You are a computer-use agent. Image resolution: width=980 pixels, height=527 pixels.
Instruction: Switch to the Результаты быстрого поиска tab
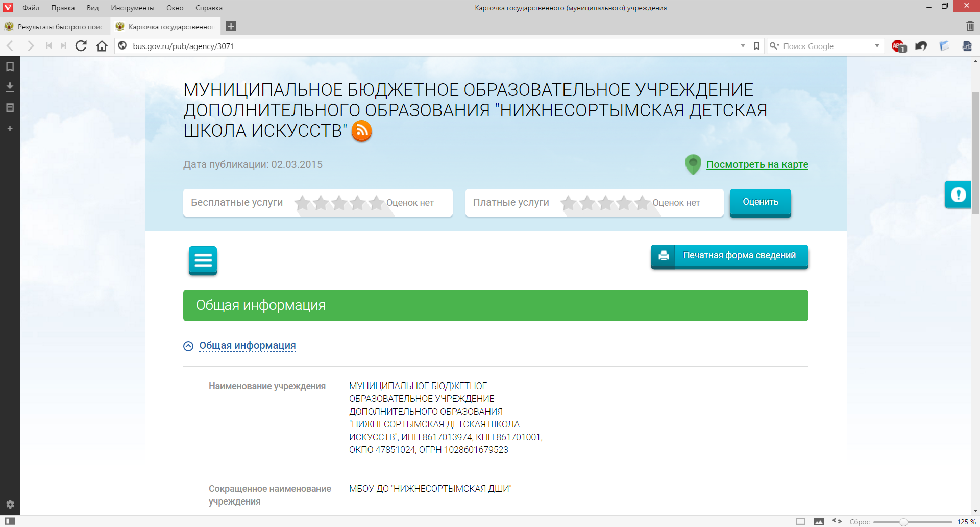(55, 26)
